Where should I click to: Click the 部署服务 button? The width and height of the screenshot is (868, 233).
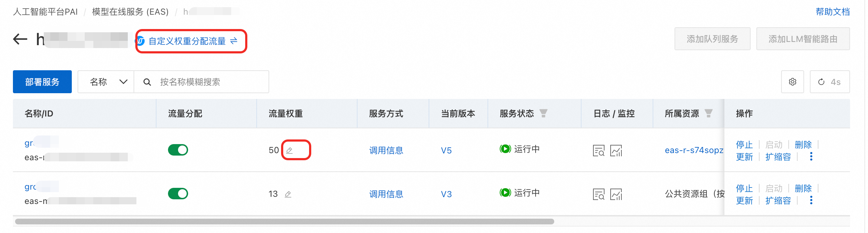42,82
